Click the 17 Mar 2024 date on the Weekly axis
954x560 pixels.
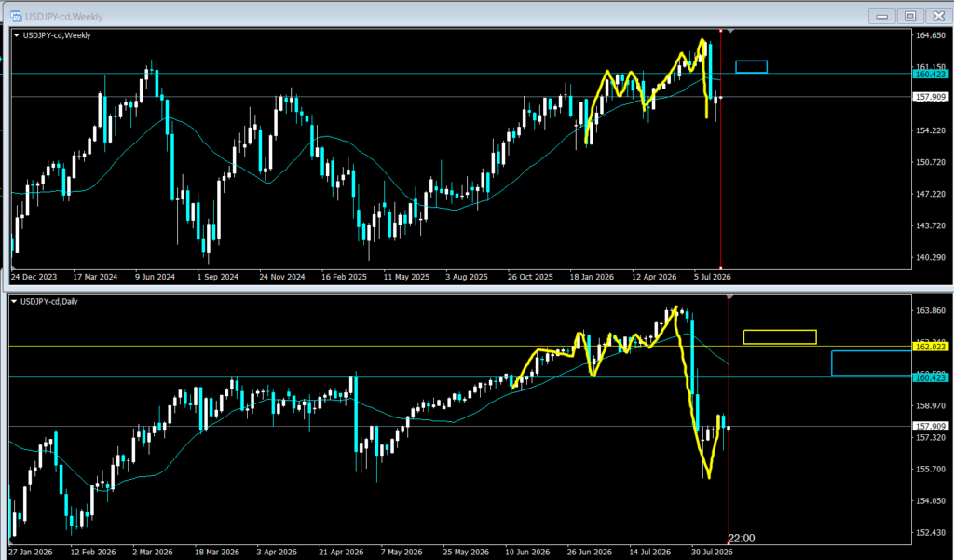pos(96,277)
